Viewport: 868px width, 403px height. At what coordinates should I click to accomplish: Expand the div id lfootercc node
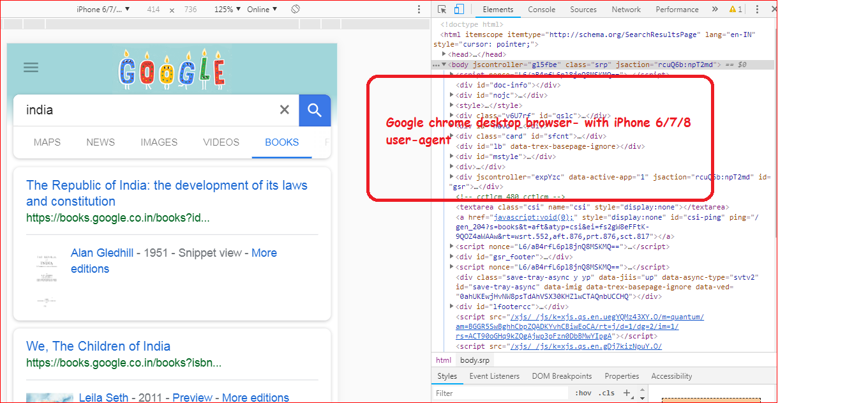tap(452, 307)
